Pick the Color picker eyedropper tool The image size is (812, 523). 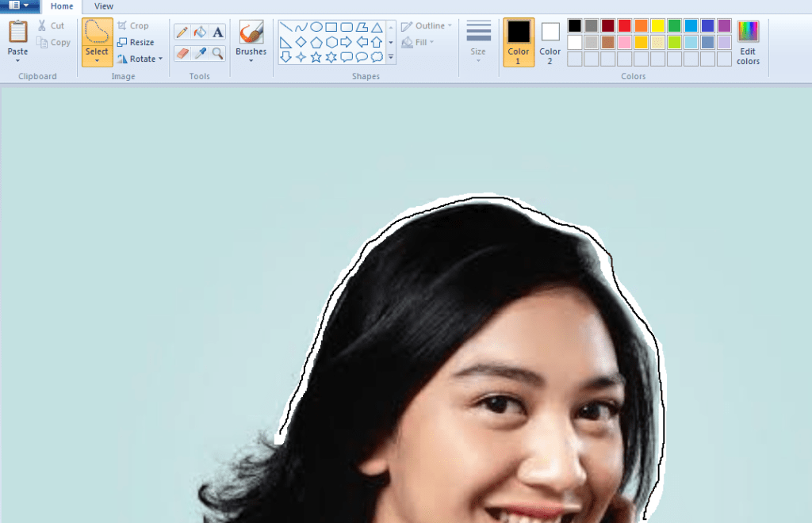click(x=200, y=53)
